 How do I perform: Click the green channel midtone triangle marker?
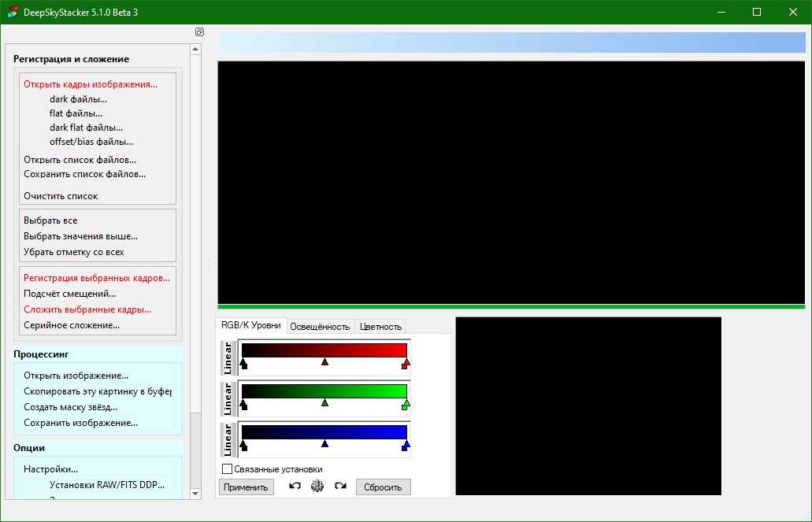point(324,402)
